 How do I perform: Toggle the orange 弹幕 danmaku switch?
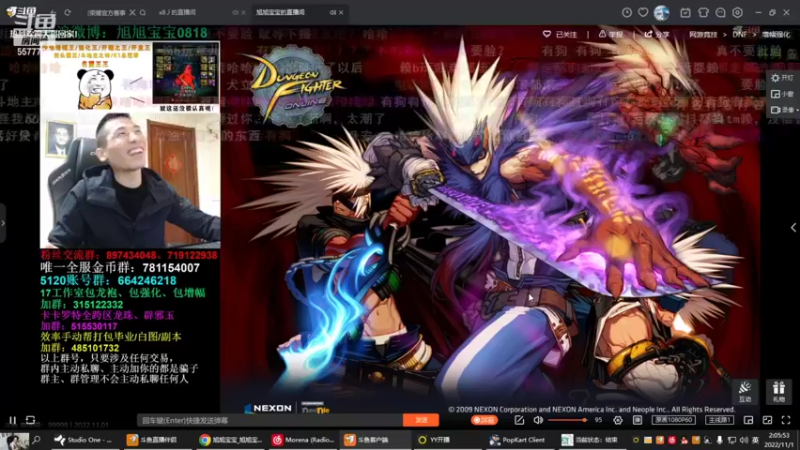[x=484, y=420]
